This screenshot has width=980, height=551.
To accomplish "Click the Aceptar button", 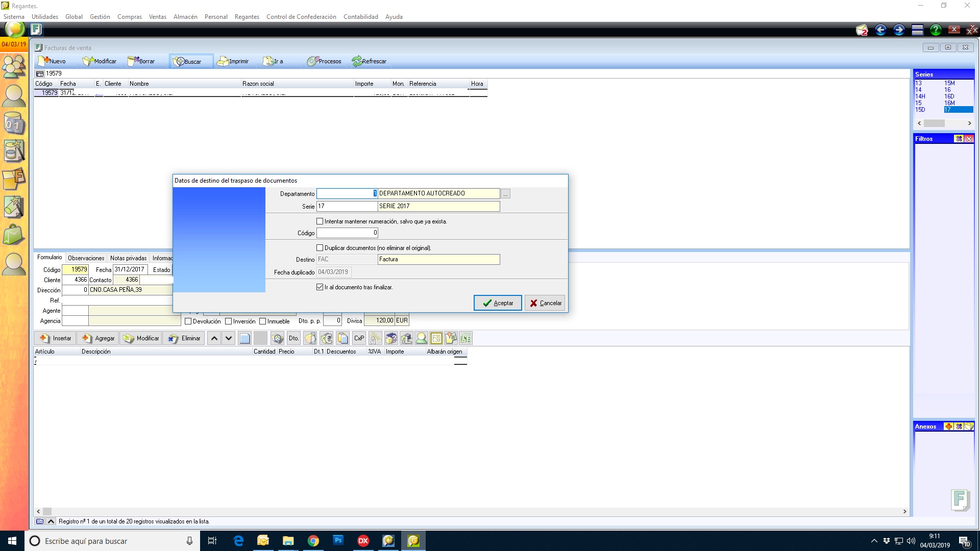I will pos(498,303).
